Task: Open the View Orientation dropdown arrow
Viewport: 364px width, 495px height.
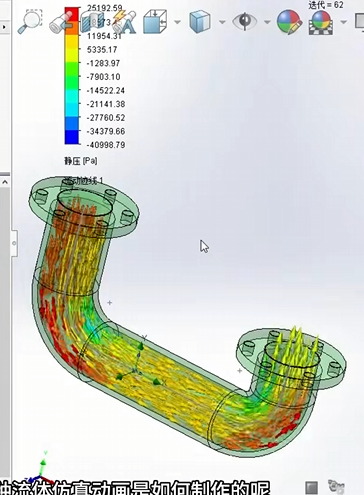Action: (x=177, y=22)
